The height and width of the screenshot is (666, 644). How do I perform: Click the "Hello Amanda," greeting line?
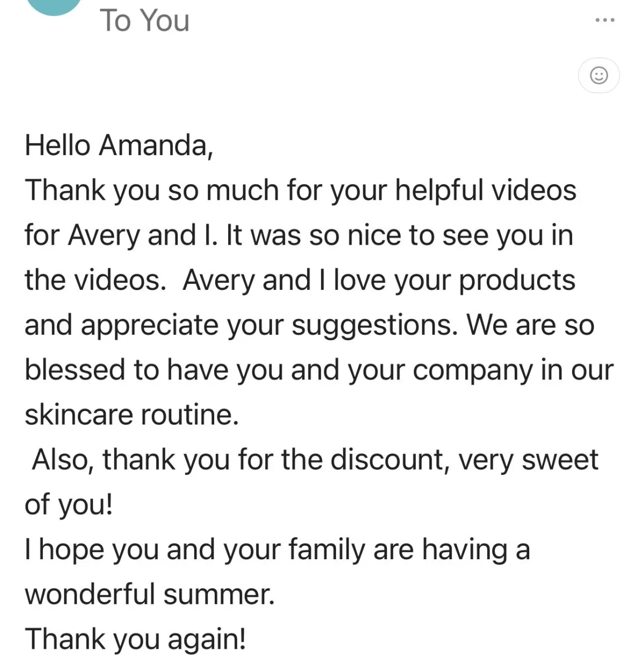point(119,145)
